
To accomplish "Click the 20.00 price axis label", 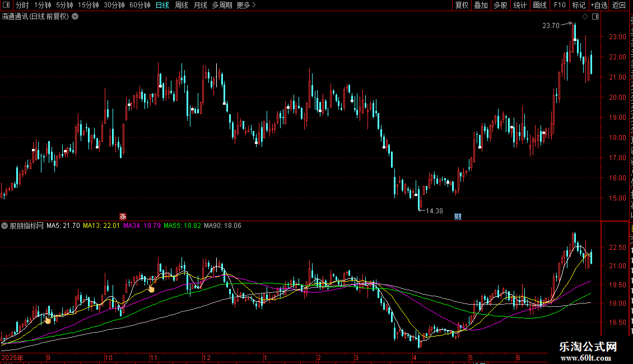I will point(618,97).
